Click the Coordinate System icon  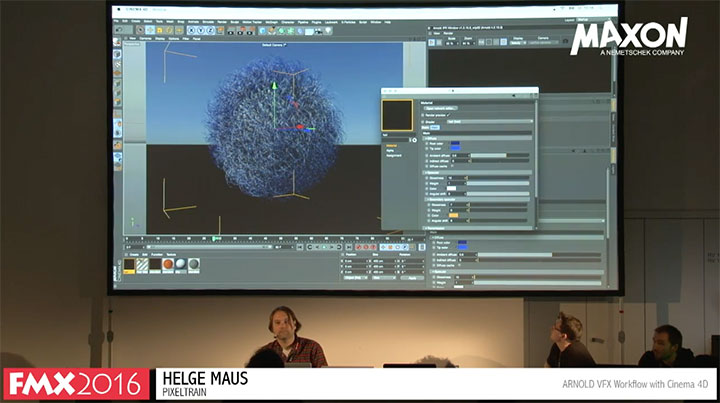(220, 31)
